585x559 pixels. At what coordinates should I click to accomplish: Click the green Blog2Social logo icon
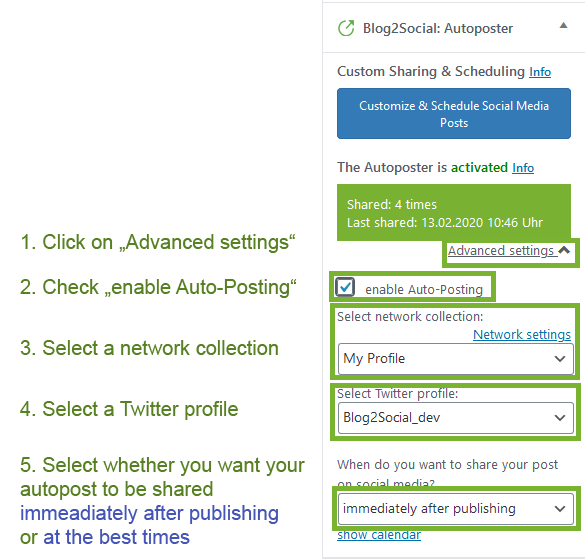(x=346, y=28)
